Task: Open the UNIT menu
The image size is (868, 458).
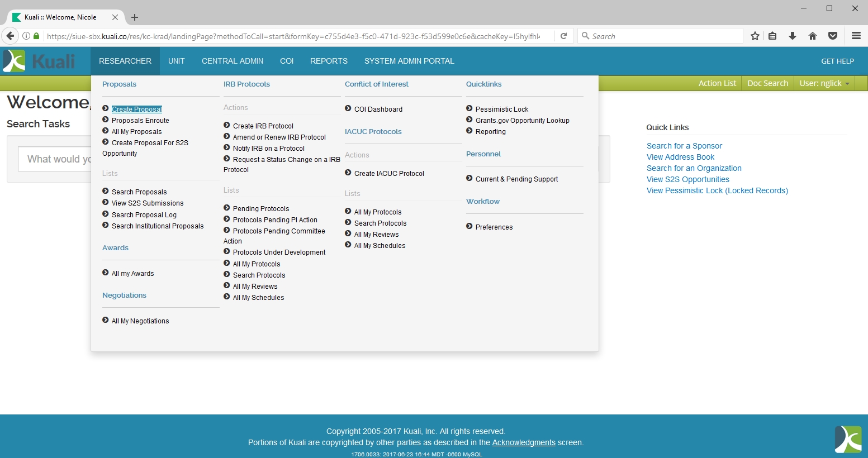Action: pos(176,61)
